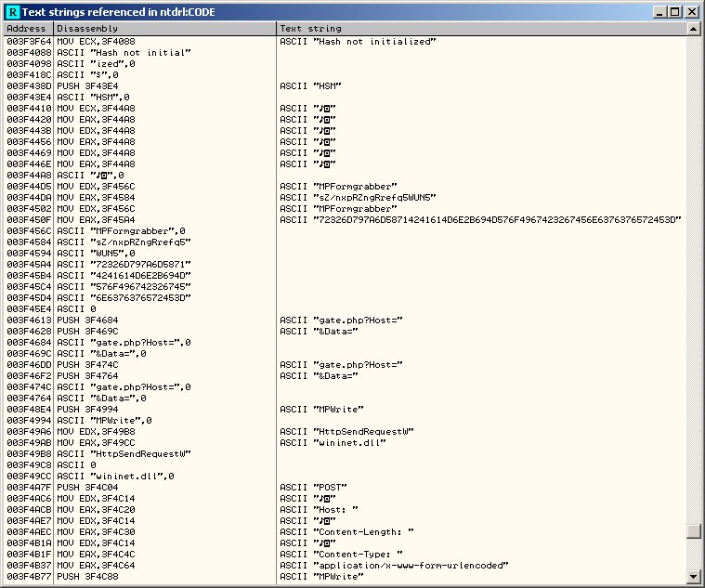This screenshot has height=588, width=705.
Task: Select address 003F469C row
Action: click(346, 353)
